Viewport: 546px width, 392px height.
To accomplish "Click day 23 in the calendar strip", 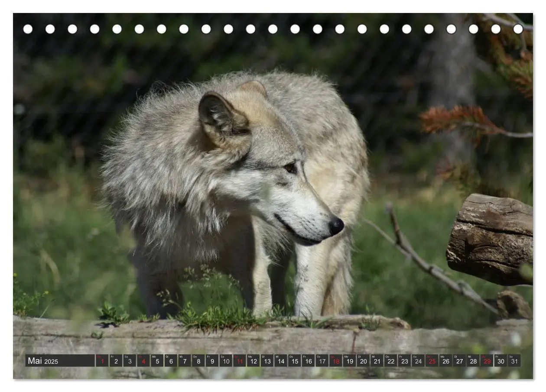I will (405, 361).
